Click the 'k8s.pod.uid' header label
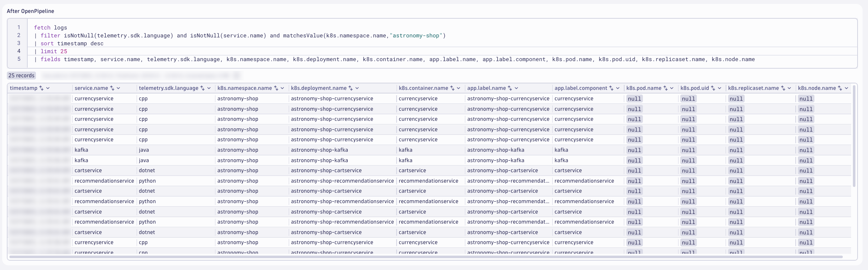Viewport: 868px width, 270px height. tap(695, 88)
